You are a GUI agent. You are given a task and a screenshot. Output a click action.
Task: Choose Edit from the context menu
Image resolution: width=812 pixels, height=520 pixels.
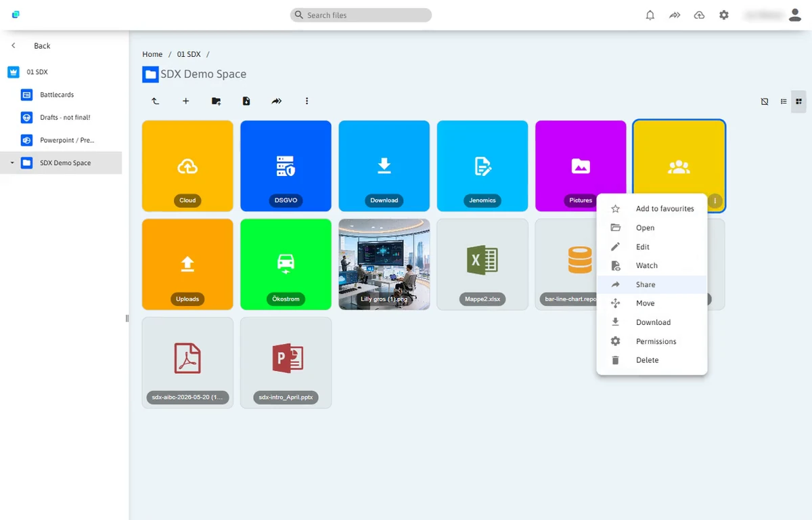pyautogui.click(x=652, y=246)
